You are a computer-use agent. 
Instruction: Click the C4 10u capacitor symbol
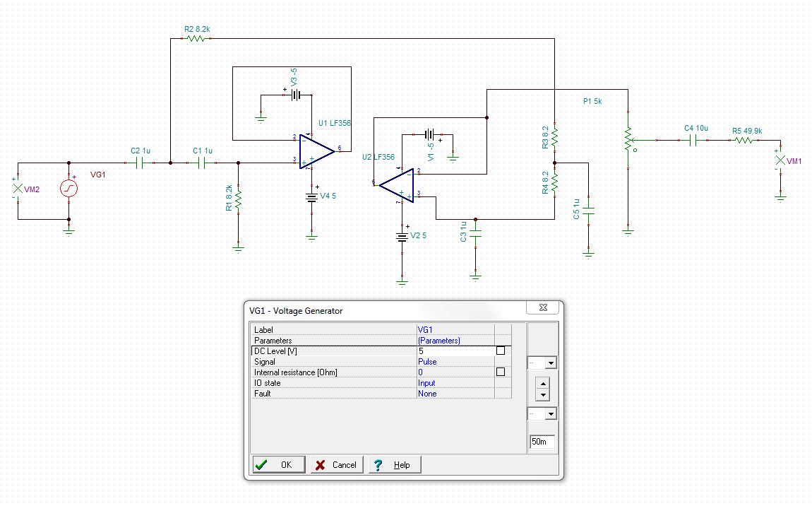point(694,140)
